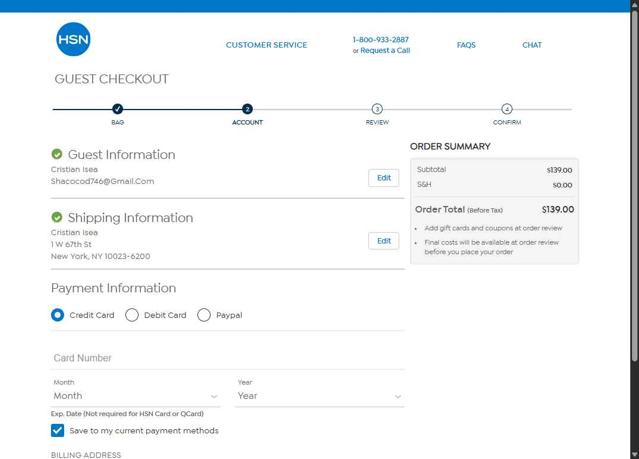Click the Account step 2 icon
Image resolution: width=639 pixels, height=459 pixels.
[x=247, y=109]
